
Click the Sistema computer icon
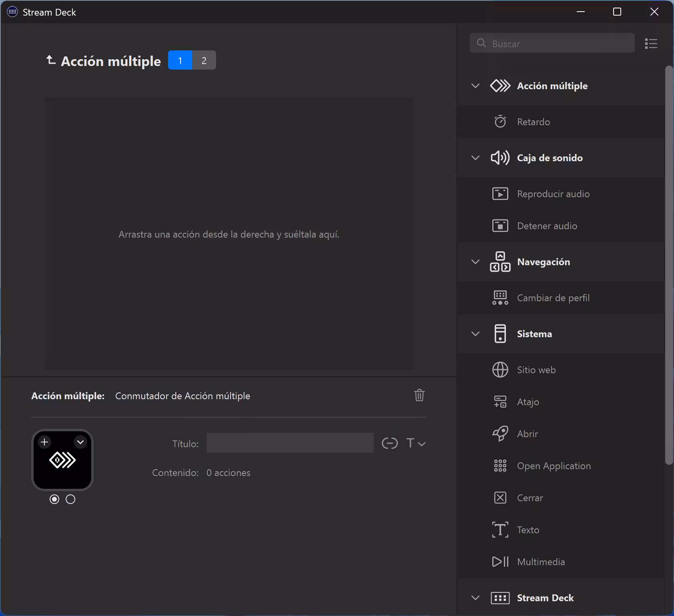pos(500,334)
